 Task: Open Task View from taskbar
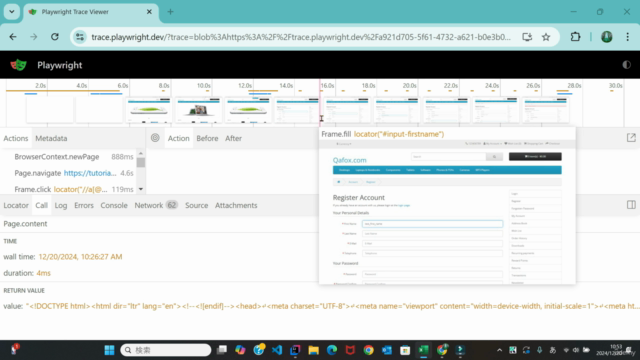pyautogui.click(x=222, y=350)
